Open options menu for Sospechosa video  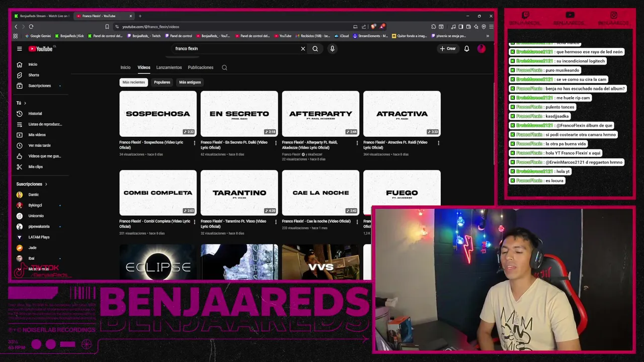[x=195, y=143]
